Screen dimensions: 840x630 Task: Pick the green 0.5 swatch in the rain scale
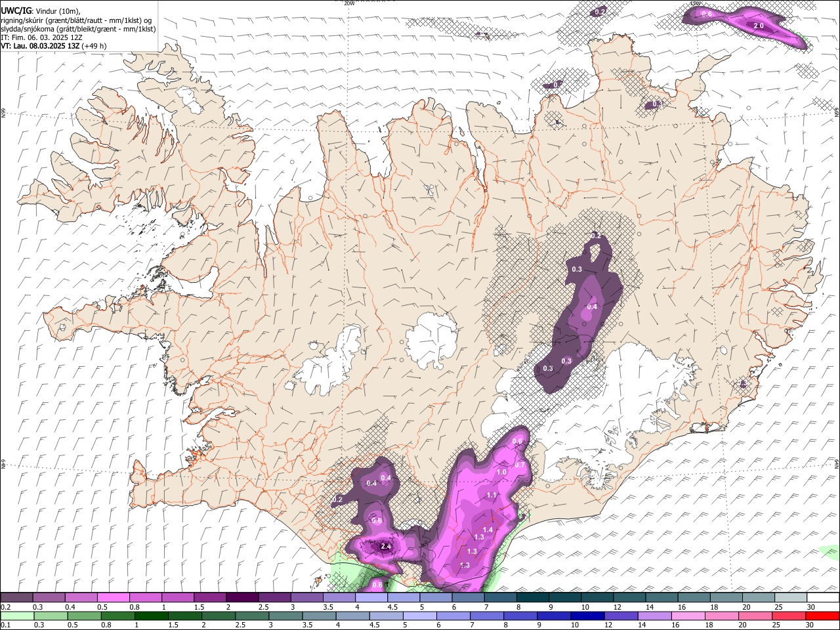coord(84,616)
